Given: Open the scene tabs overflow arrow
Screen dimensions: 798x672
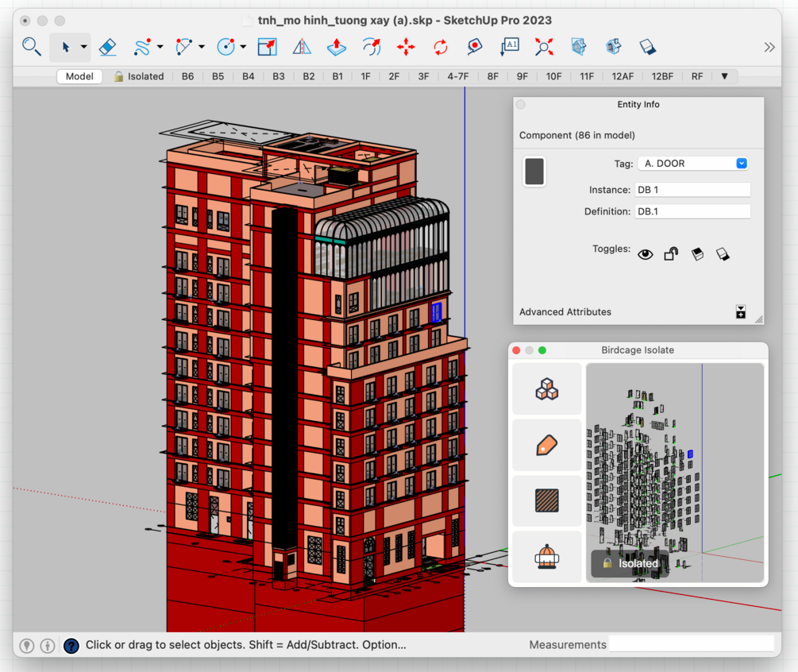Looking at the screenshot, I should click(724, 77).
